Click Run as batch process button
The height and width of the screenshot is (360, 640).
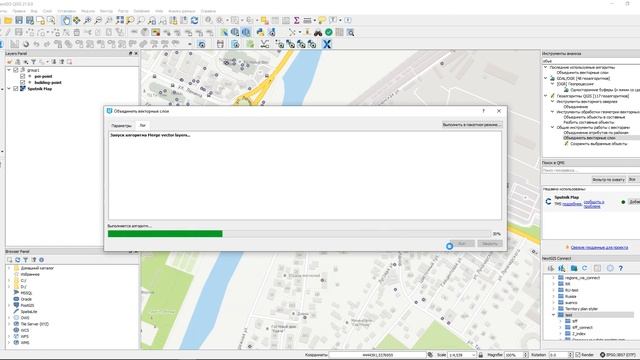471,124
